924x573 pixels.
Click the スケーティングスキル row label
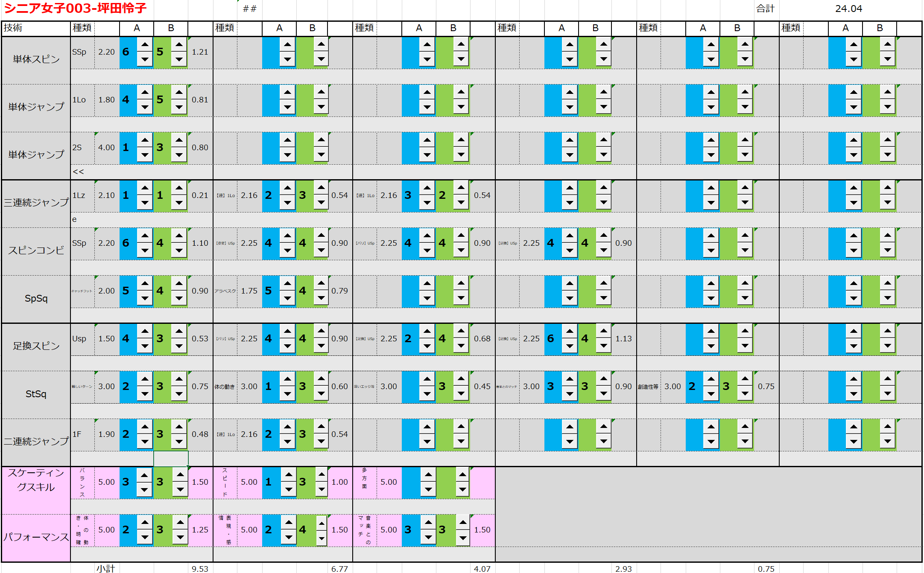[x=36, y=480]
